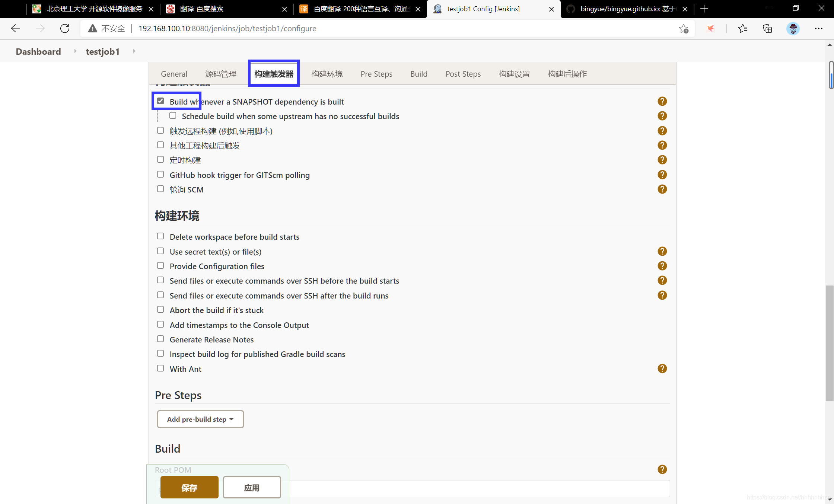Switch to 构建后操作 config tab
Viewport: 834px width, 504px height.
click(567, 74)
